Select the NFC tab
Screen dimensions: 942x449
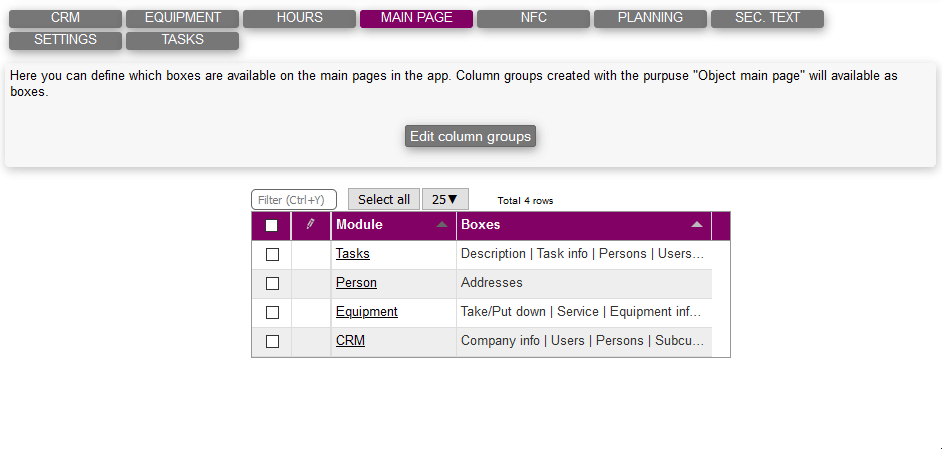pos(533,18)
